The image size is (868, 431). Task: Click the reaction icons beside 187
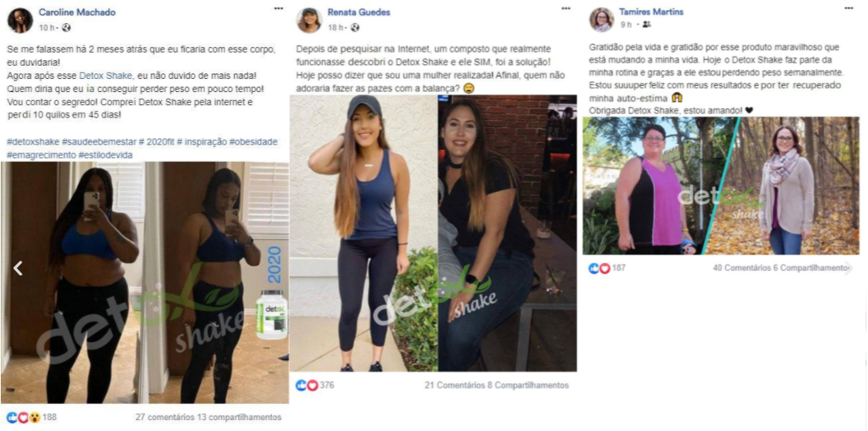(x=600, y=269)
